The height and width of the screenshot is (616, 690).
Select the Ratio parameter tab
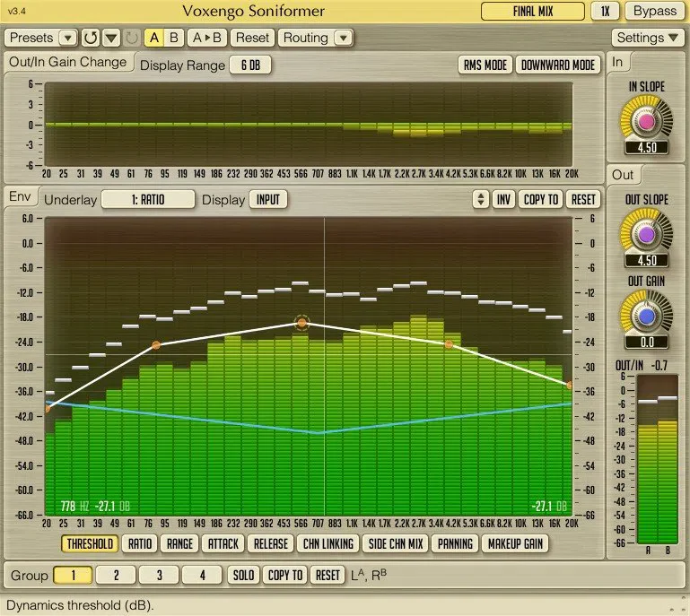point(139,544)
